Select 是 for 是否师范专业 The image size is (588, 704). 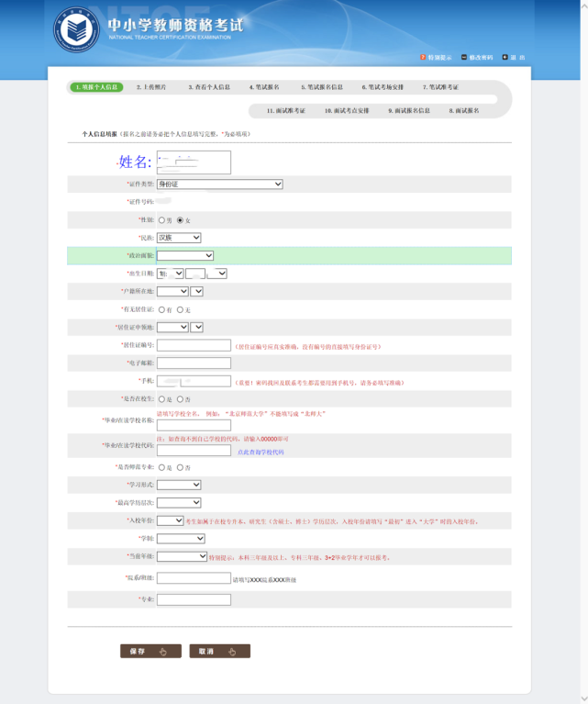pos(161,467)
